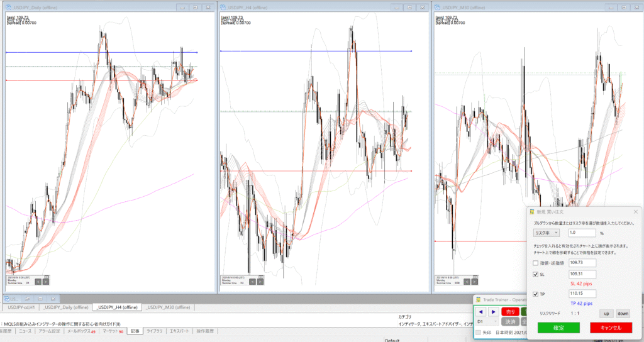Close the new buy order dialog

coord(635,212)
